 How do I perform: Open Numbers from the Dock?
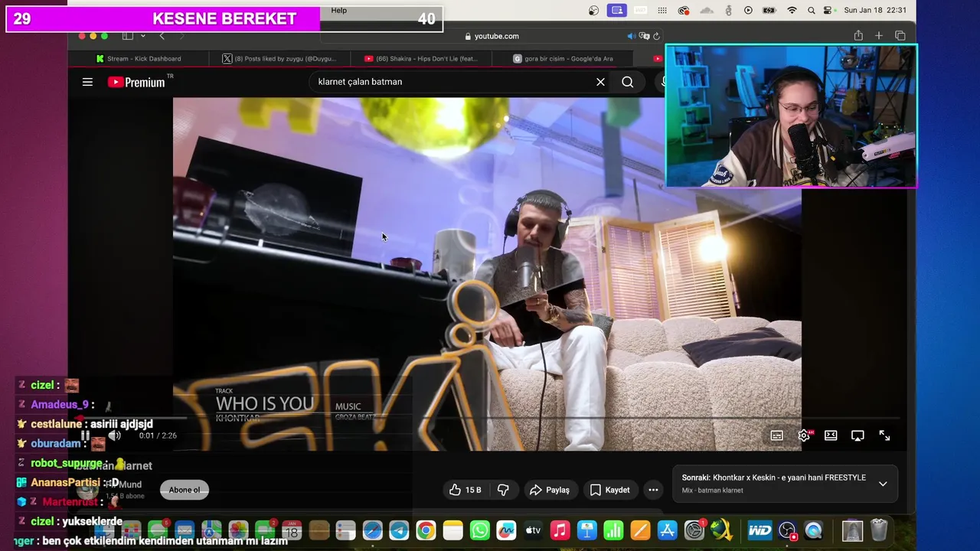click(x=613, y=530)
